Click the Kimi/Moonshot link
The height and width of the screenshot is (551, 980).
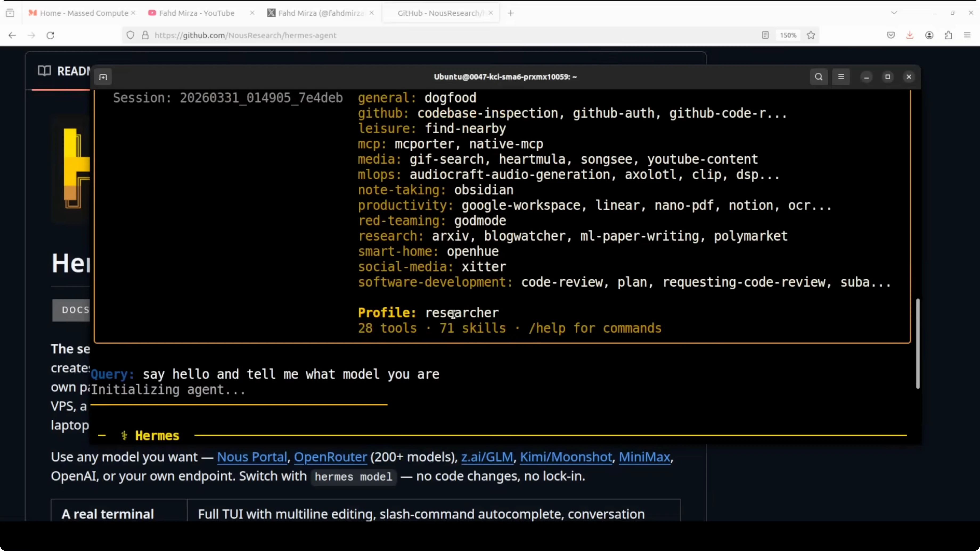tap(566, 457)
